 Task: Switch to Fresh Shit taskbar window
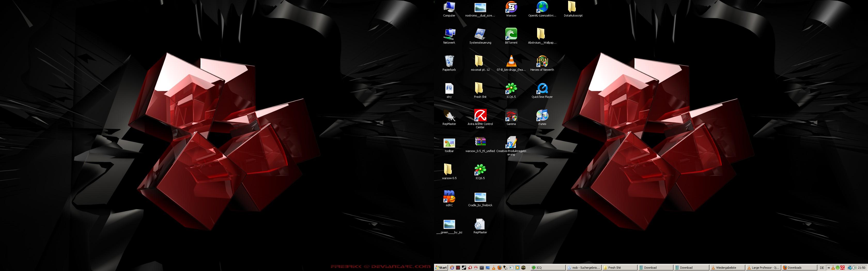620,268
